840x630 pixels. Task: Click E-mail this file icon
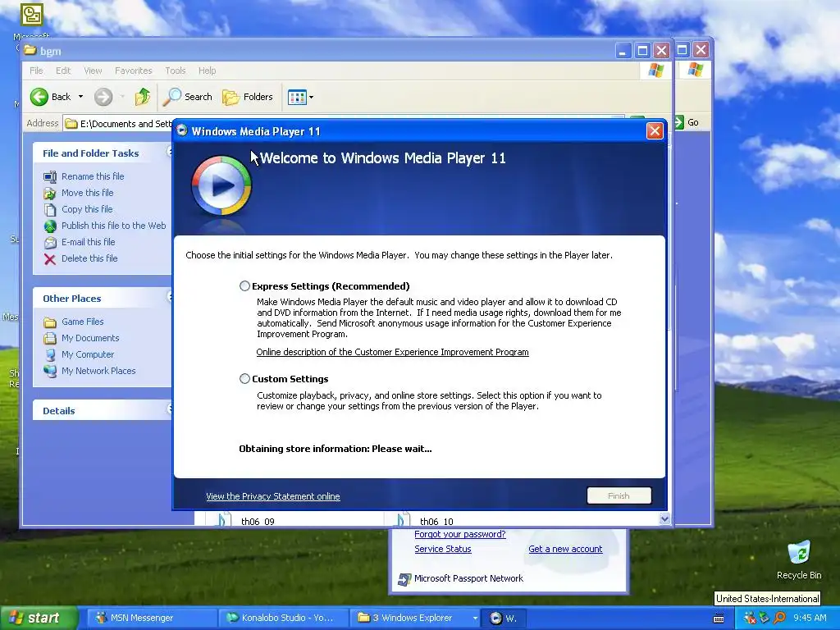pyautogui.click(x=50, y=243)
